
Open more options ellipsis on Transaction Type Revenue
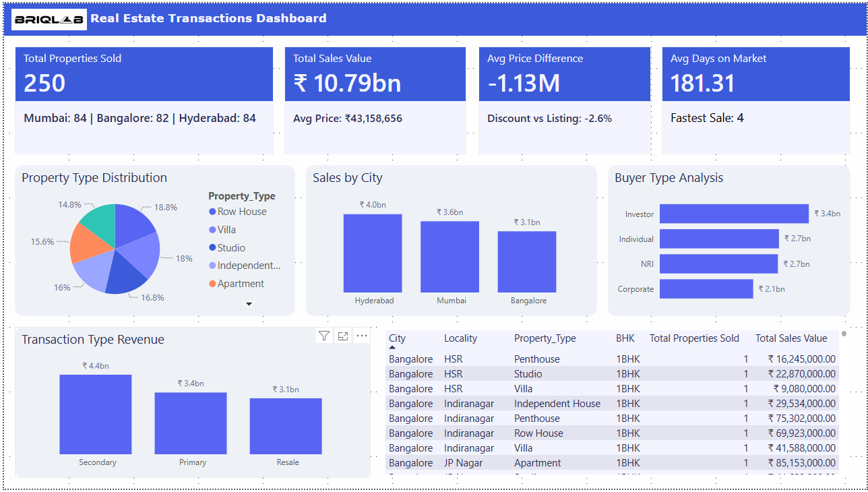[362, 336]
